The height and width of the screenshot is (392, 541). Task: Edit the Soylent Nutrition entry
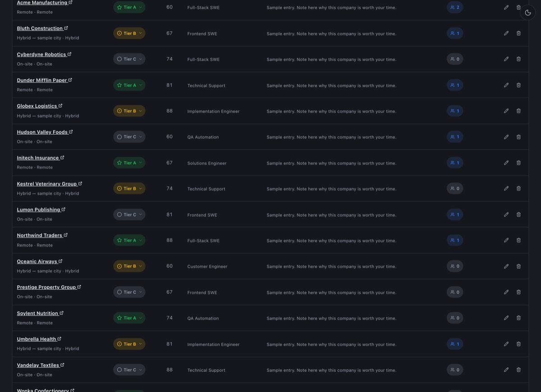(506, 318)
